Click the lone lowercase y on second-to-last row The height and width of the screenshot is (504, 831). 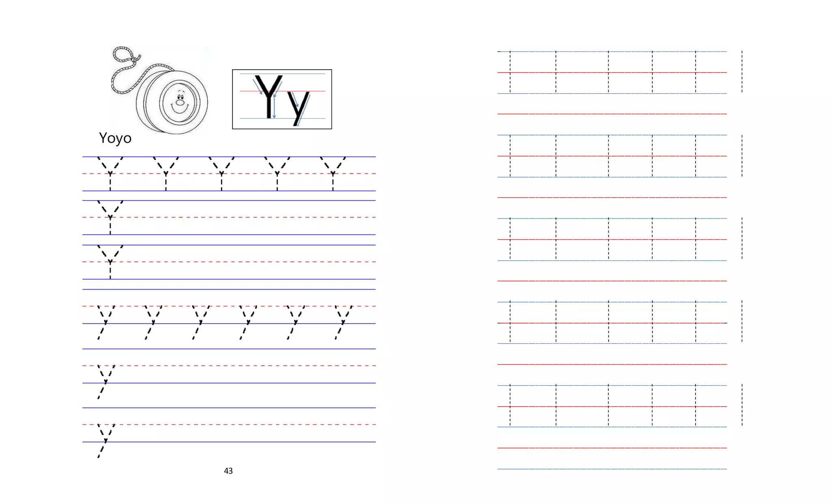click(105, 382)
